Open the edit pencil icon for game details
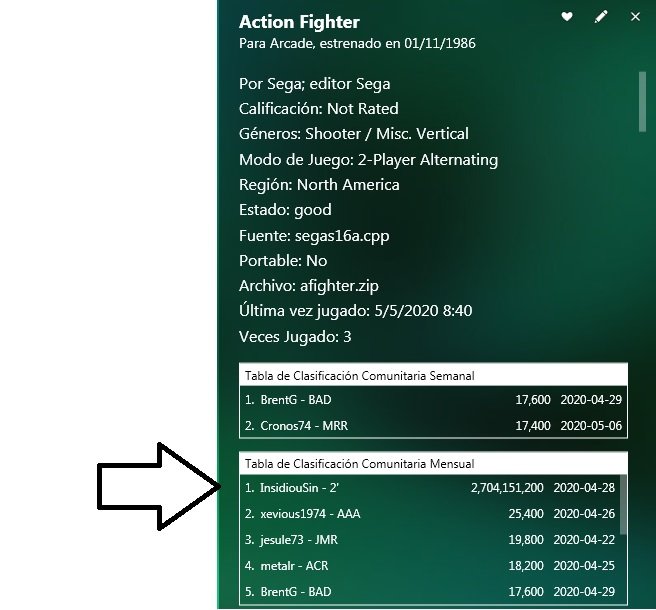This screenshot has height=610, width=656. (601, 17)
